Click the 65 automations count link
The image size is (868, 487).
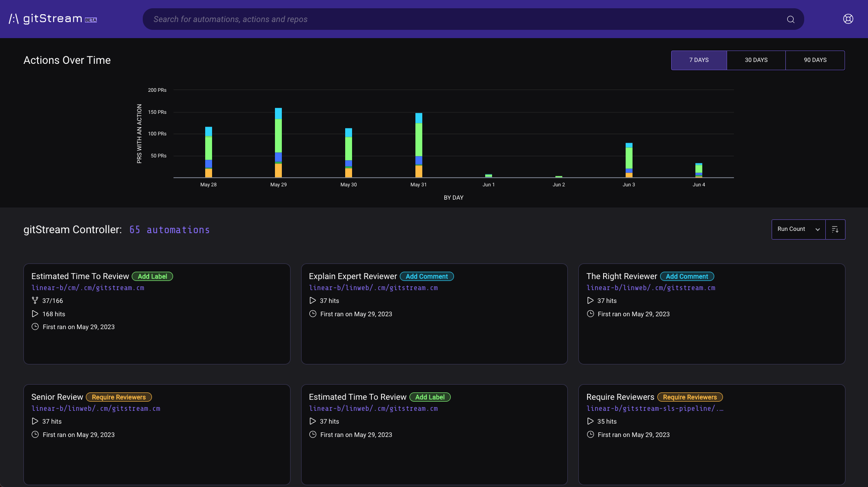(x=169, y=230)
